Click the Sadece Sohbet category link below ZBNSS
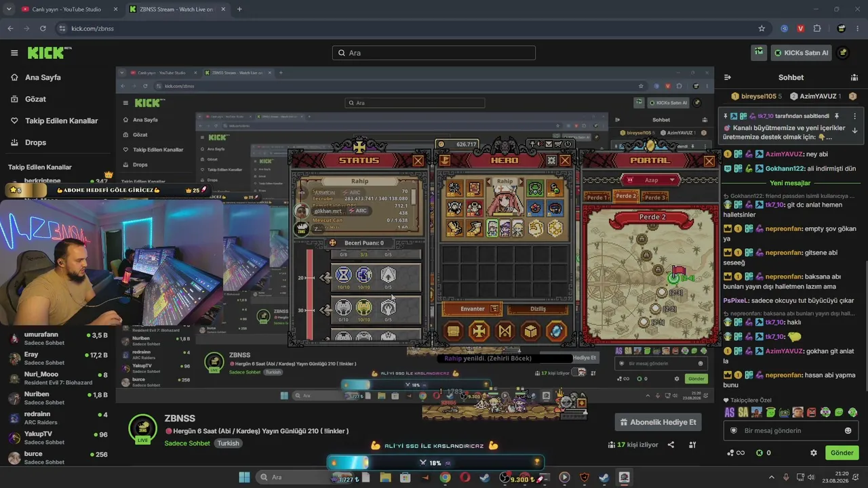Screen dimensions: 868x488 pos(187,443)
